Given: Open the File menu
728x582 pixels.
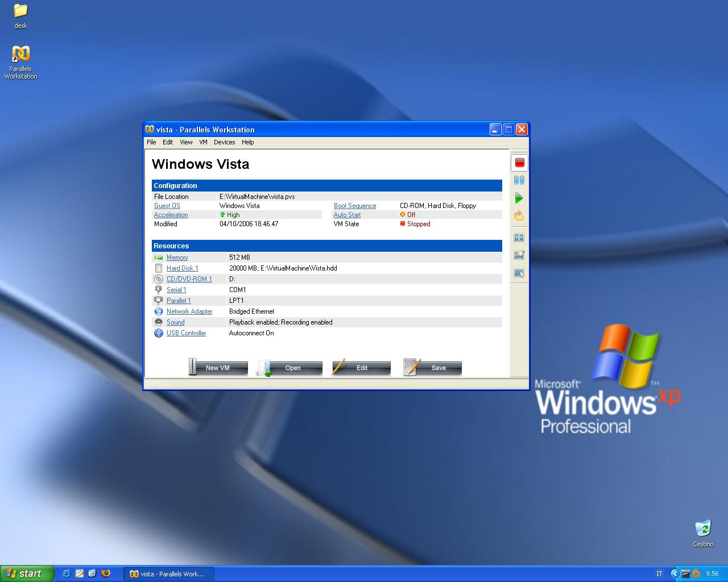Looking at the screenshot, I should [151, 142].
